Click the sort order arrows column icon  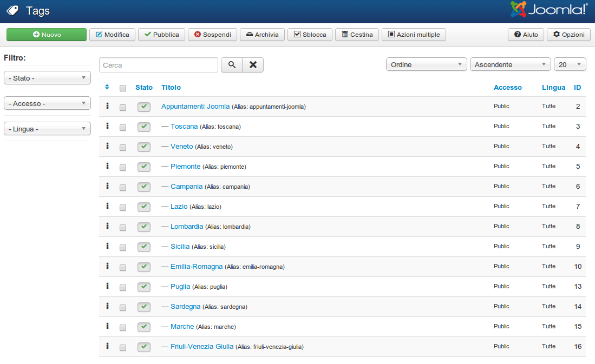pos(107,87)
